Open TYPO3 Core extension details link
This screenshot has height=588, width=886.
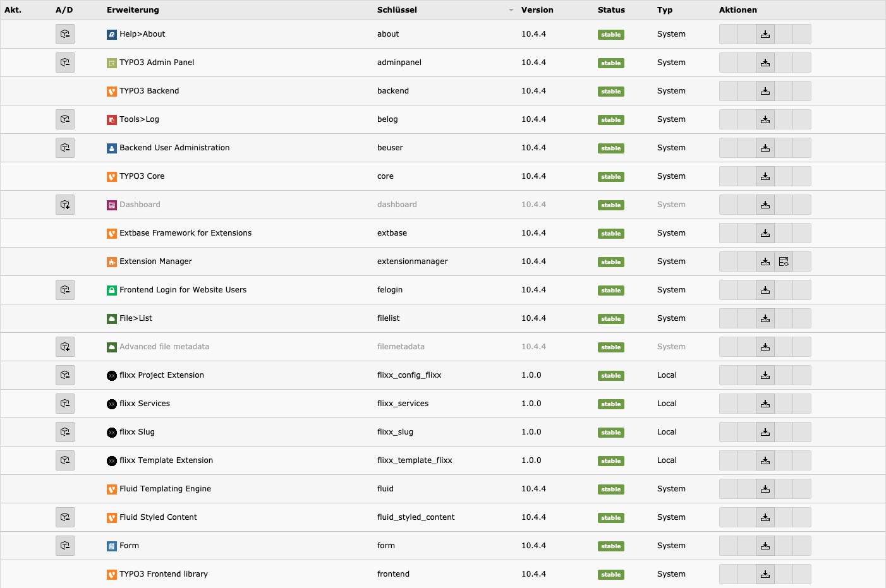click(x=142, y=176)
